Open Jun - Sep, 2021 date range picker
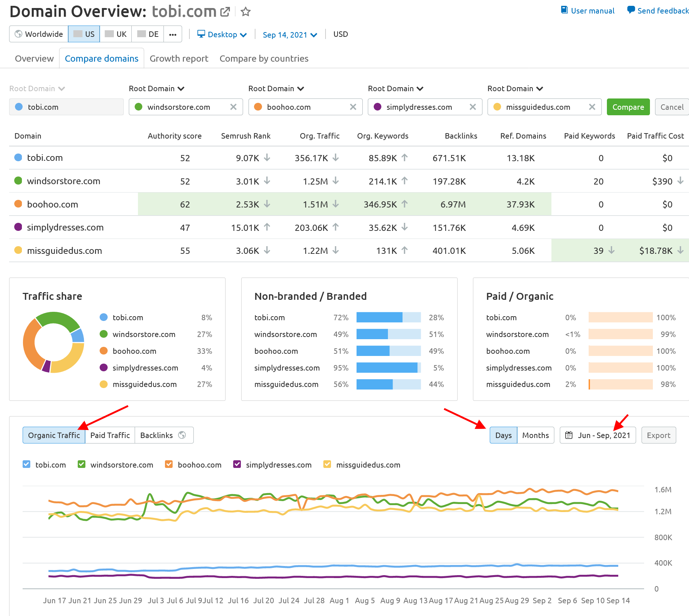689x616 pixels. pyautogui.click(x=598, y=435)
